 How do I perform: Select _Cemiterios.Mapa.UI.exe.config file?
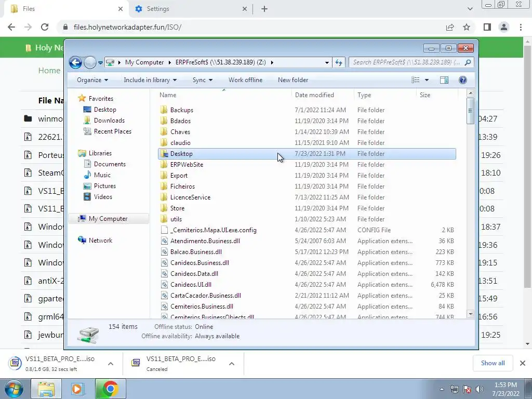307,230
